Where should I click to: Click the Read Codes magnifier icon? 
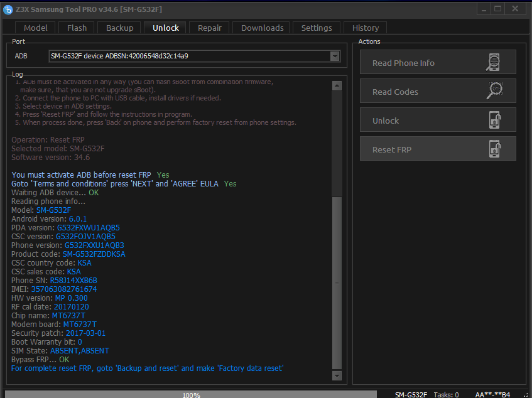coord(494,91)
